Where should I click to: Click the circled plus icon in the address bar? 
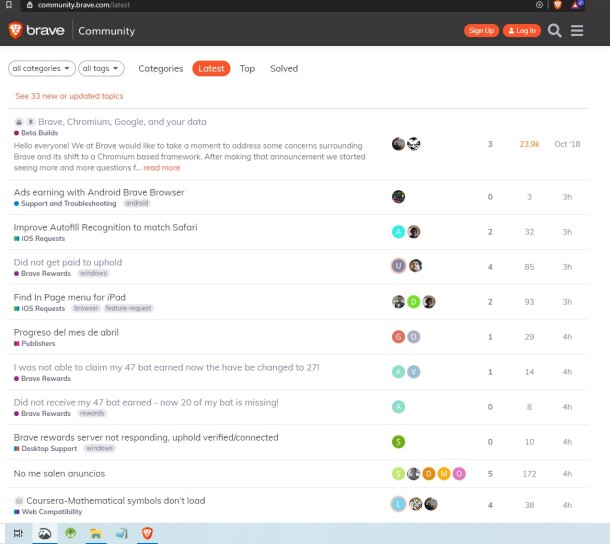point(539,5)
